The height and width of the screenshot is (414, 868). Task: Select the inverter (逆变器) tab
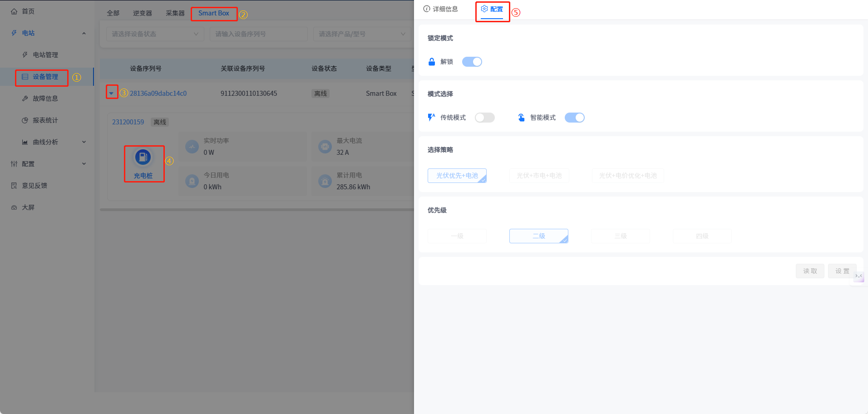click(x=143, y=13)
